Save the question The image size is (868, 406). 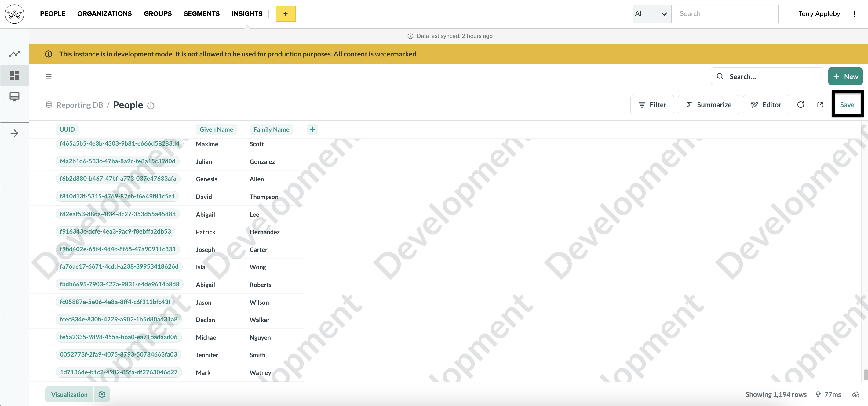point(847,105)
